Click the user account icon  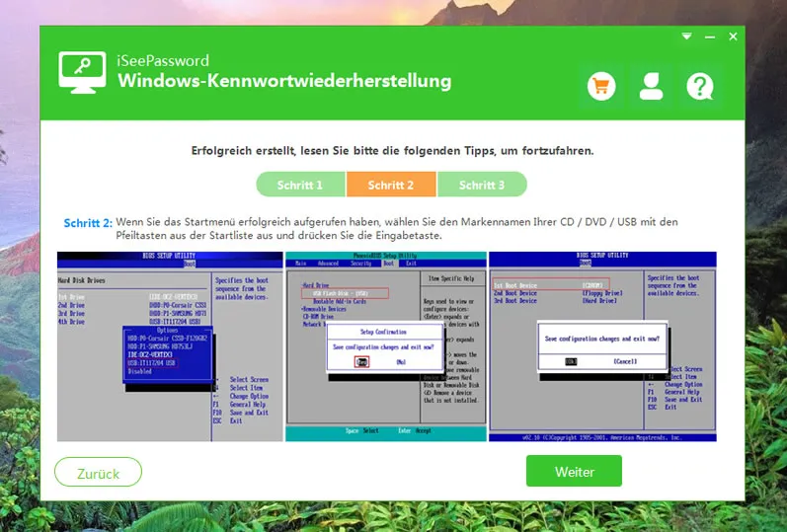[651, 86]
